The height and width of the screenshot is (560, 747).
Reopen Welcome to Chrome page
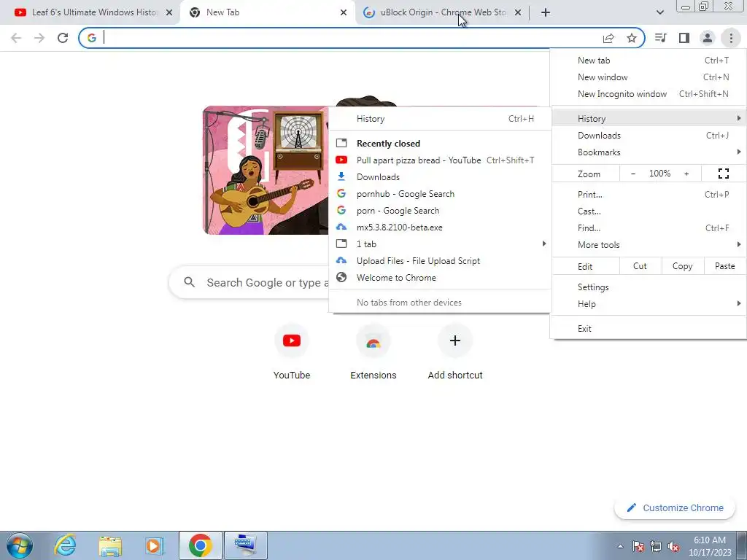coord(439,278)
